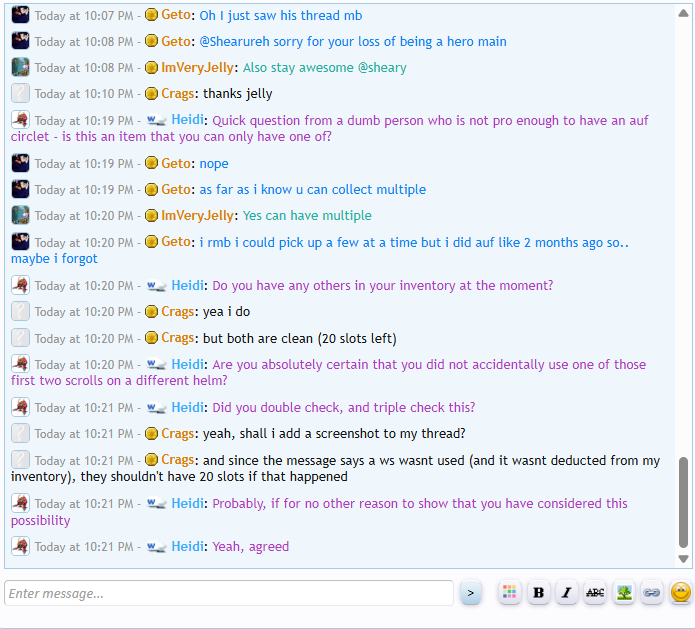Click username Crags on 'yea i do' message
Image resolution: width=695 pixels, height=629 pixels.
(178, 312)
